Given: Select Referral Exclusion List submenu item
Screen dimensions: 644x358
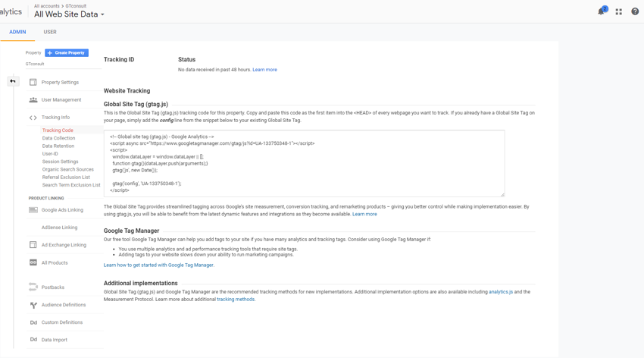Looking at the screenshot, I should (66, 177).
